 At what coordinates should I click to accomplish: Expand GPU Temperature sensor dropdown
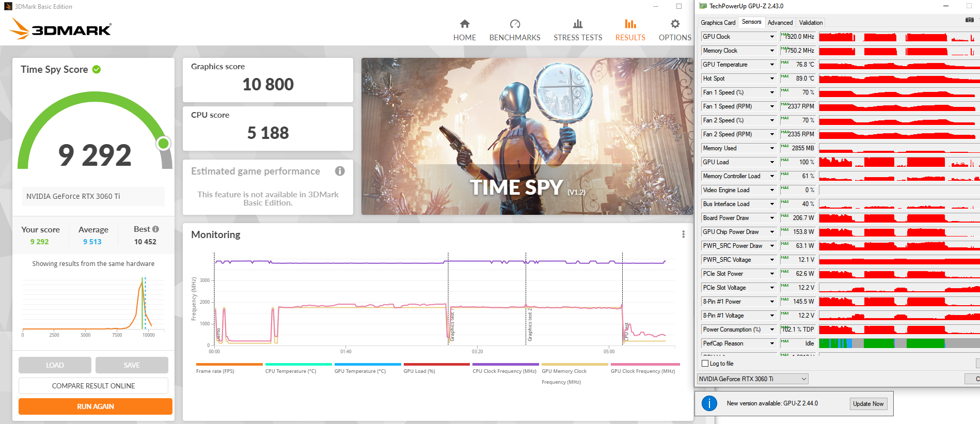click(772, 65)
